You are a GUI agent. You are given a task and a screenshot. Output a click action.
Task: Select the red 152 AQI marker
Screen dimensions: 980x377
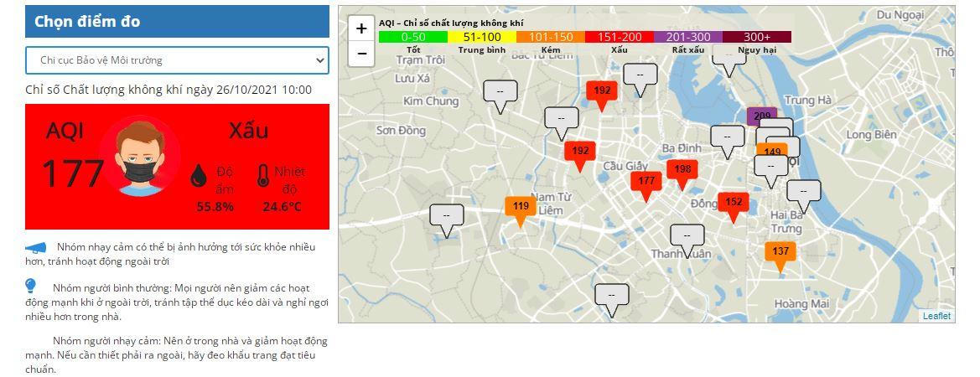(x=734, y=203)
